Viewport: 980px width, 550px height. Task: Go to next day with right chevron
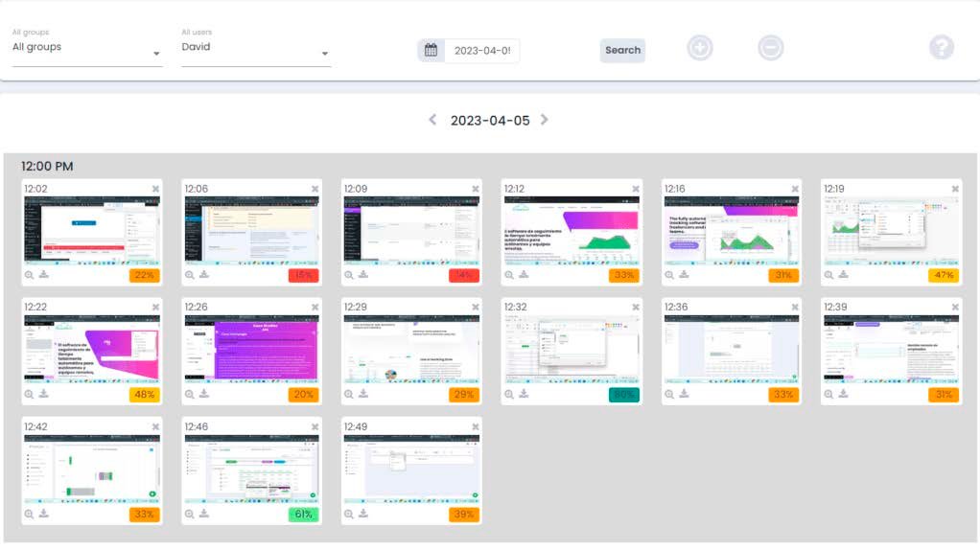[545, 120]
